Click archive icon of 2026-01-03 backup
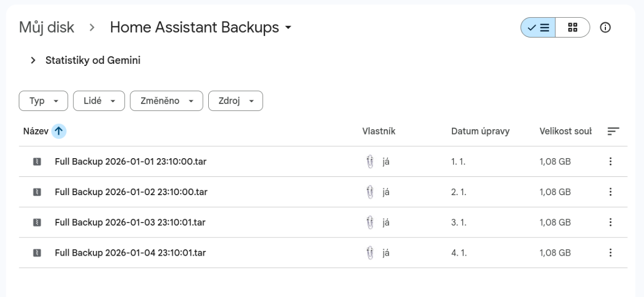The image size is (644, 297). pyautogui.click(x=37, y=222)
